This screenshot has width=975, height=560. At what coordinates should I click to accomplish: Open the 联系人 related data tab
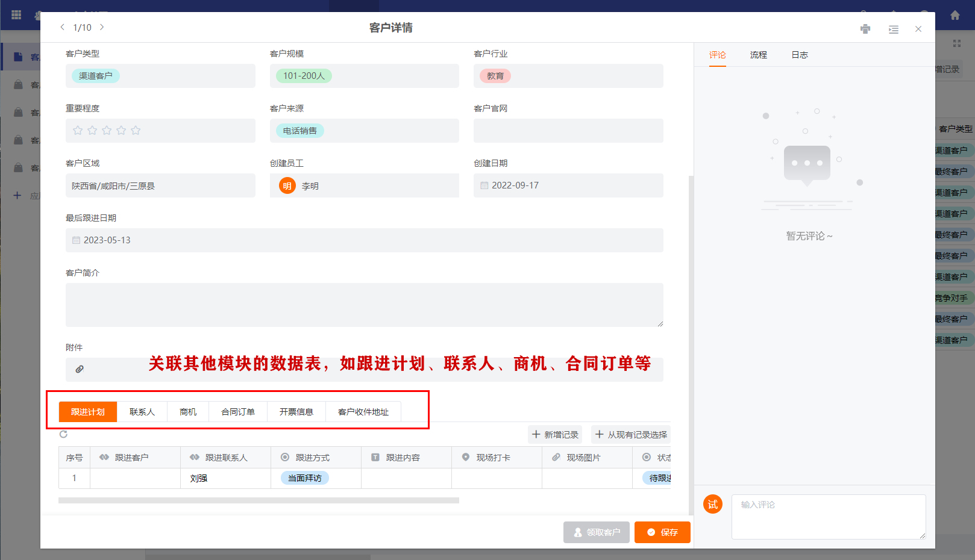(x=142, y=411)
